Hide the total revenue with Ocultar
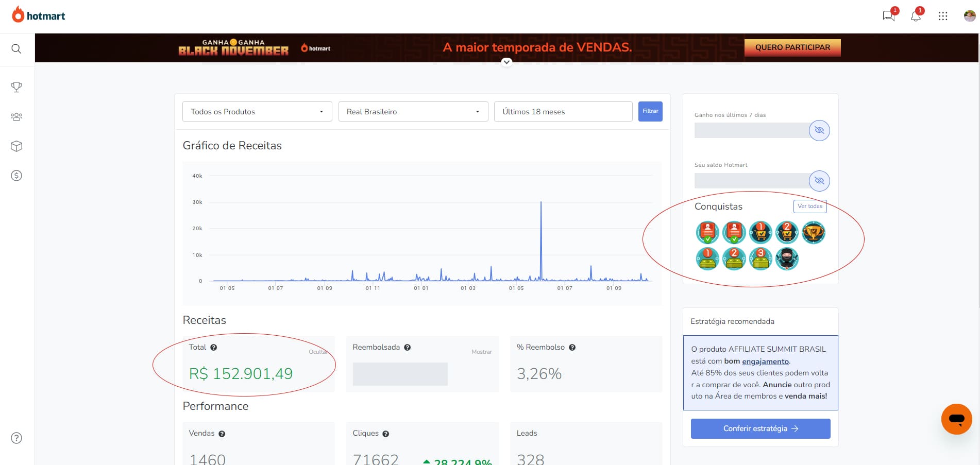 pos(318,352)
